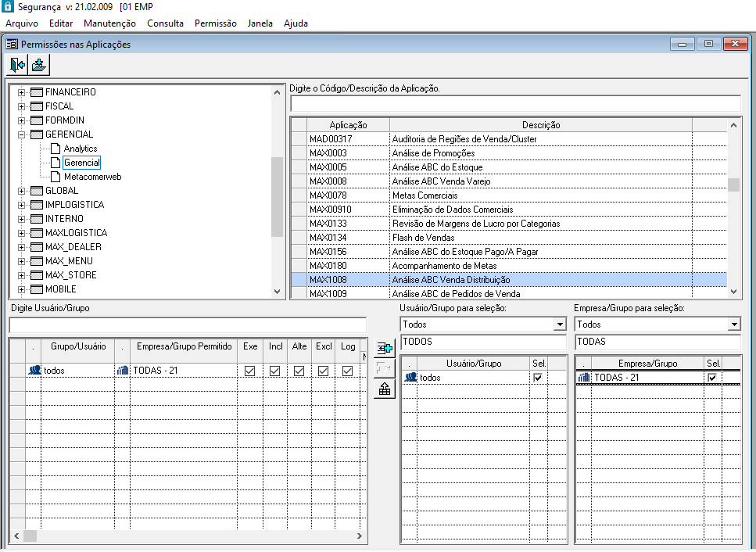Click the TODOS user filter text field

(x=483, y=342)
